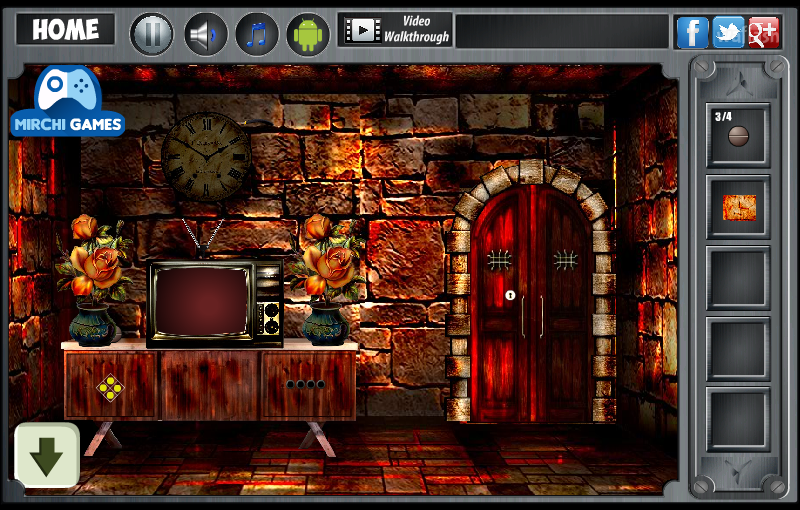
Task: Turn the TV's upper knob
Action: [x=270, y=310]
